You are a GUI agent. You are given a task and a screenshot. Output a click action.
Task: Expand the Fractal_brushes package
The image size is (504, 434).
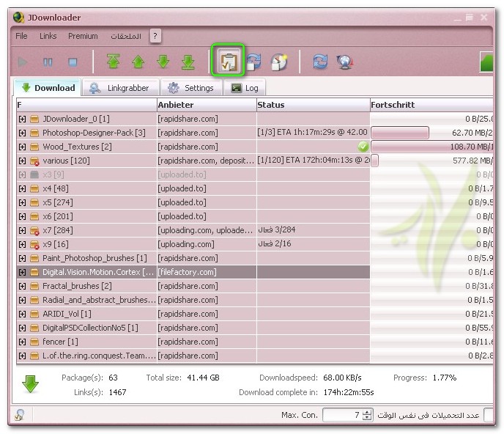pyautogui.click(x=22, y=286)
